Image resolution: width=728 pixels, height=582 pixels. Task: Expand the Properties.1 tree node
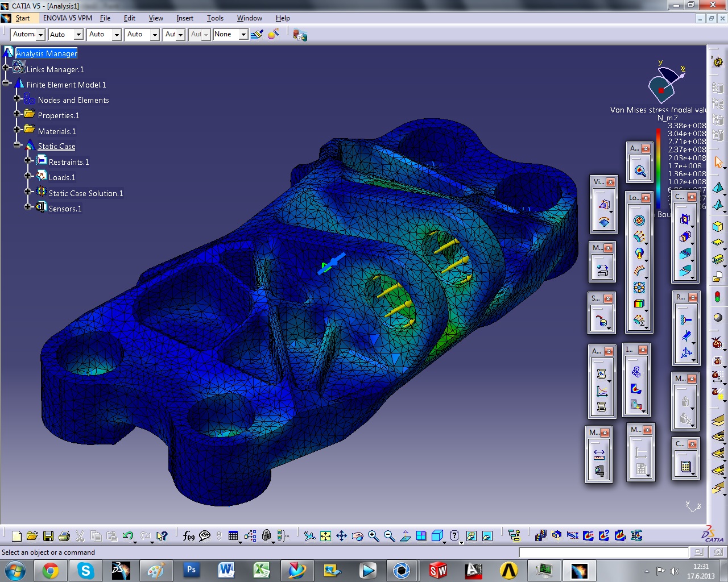[17, 114]
